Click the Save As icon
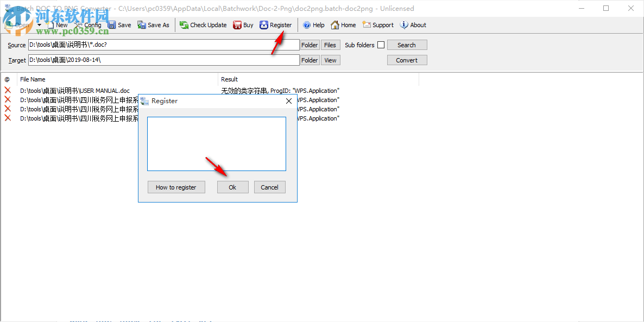 (153, 24)
